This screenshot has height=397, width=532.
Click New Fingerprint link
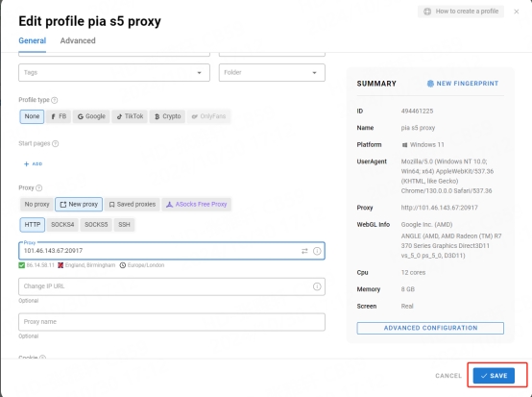[x=463, y=84]
